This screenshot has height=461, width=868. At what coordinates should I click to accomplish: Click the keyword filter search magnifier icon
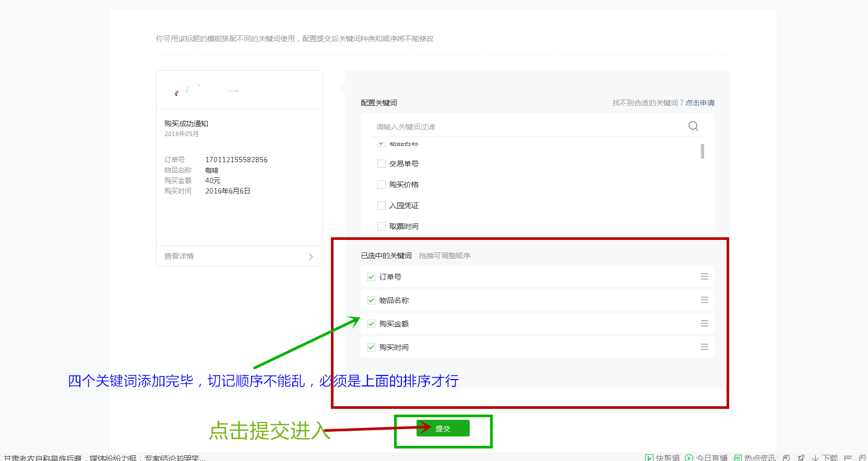pyautogui.click(x=693, y=126)
